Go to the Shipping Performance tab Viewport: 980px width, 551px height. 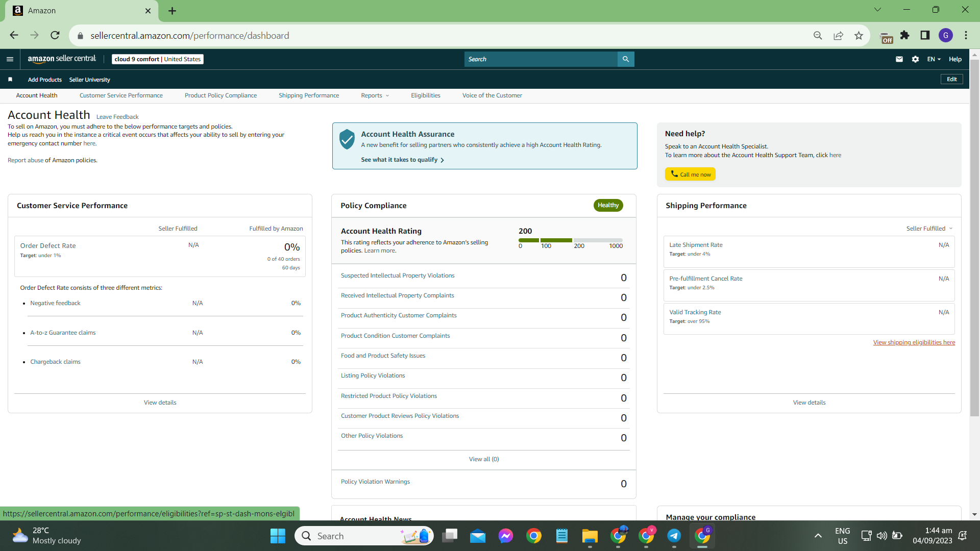coord(309,95)
